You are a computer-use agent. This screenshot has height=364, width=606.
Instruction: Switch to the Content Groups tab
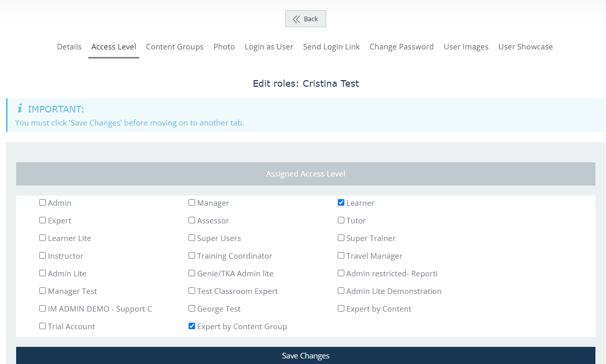click(x=174, y=46)
